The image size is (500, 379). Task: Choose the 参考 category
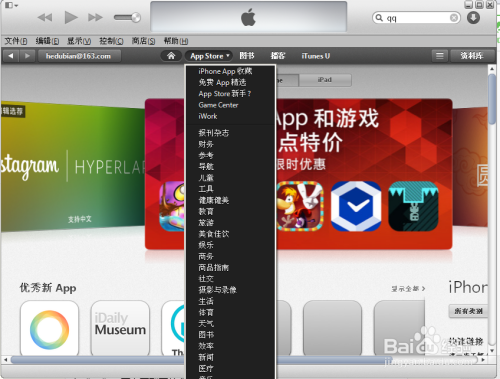click(206, 155)
